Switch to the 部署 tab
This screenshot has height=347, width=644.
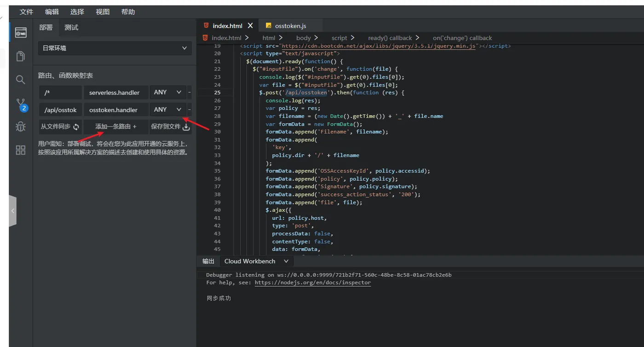46,27
